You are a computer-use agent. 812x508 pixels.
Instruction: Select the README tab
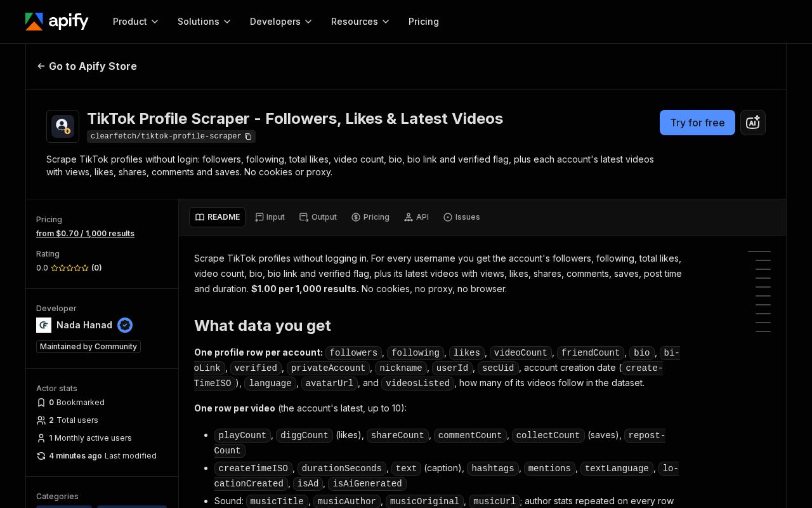pyautogui.click(x=218, y=217)
